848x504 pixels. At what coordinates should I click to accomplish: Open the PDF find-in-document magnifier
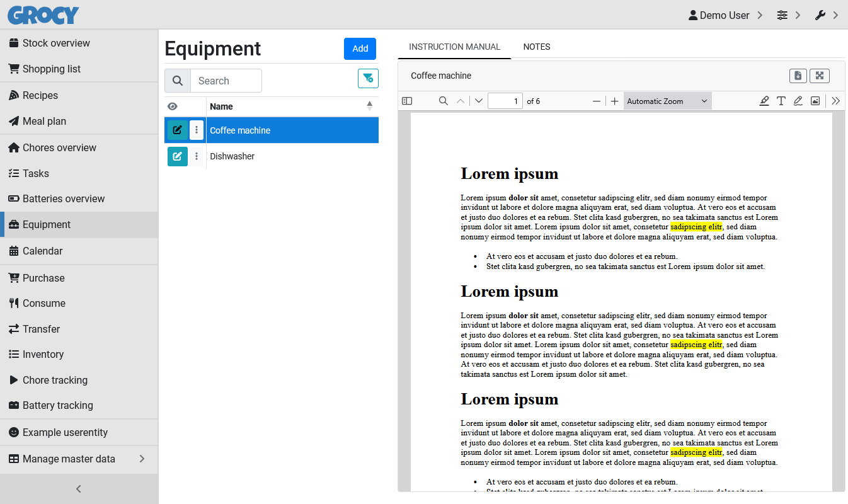pyautogui.click(x=444, y=101)
